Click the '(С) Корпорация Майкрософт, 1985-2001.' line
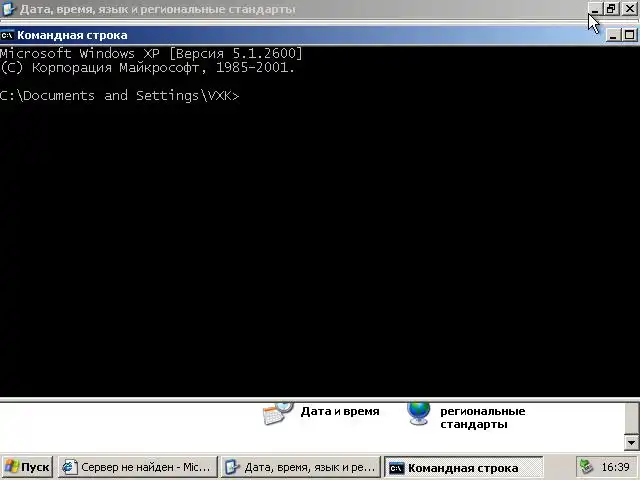640x480 pixels. [x=147, y=68]
